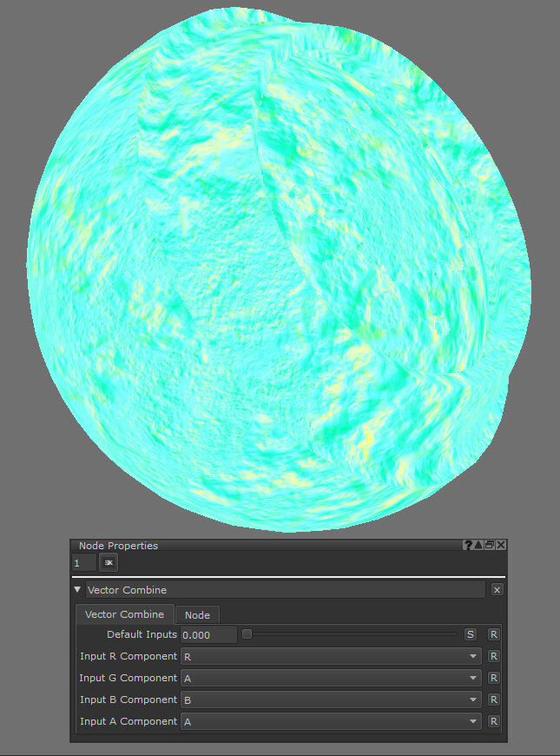Click the float panel icon in title bar

pos(490,546)
